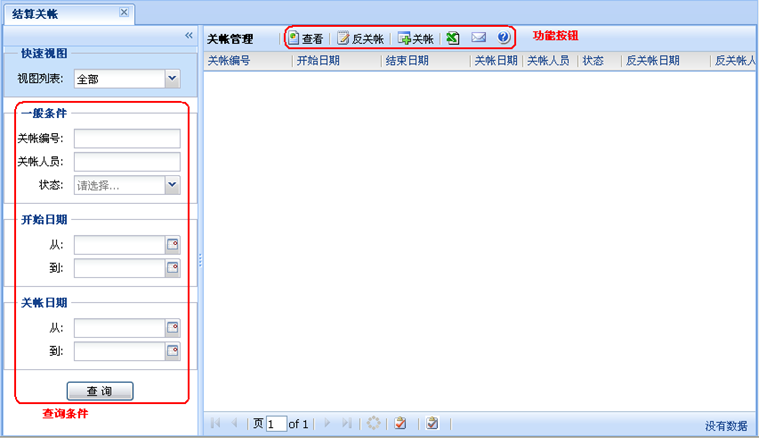Click the 关帐日期 从 date input
The height and width of the screenshot is (438, 759).
pyautogui.click(x=120, y=328)
